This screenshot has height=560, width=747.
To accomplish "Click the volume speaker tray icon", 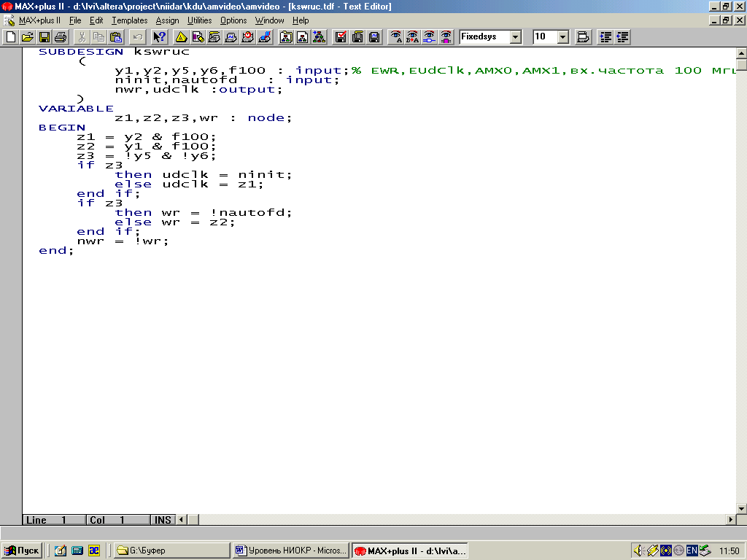I will point(638,551).
